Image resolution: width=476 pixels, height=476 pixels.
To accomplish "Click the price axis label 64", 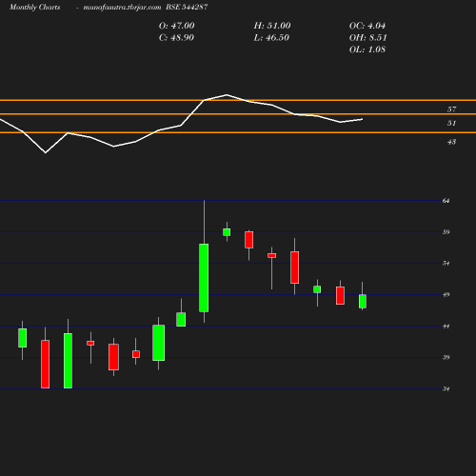I will 446,201.
